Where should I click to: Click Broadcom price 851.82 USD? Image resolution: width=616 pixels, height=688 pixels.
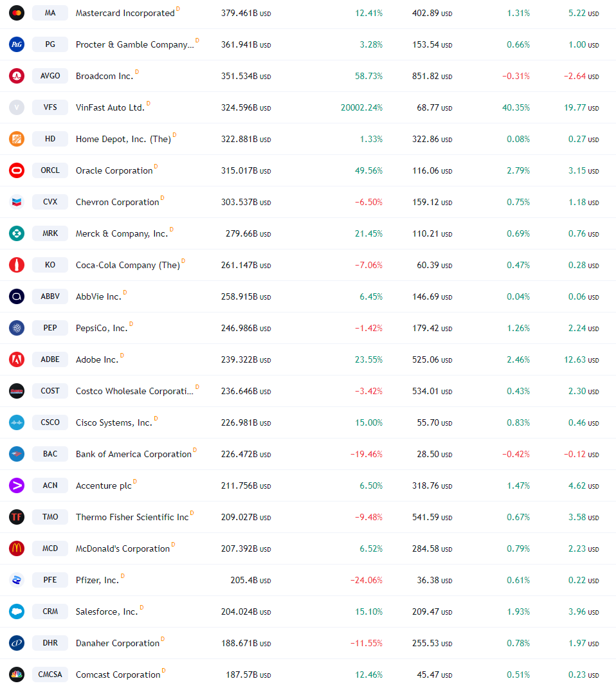(x=432, y=76)
